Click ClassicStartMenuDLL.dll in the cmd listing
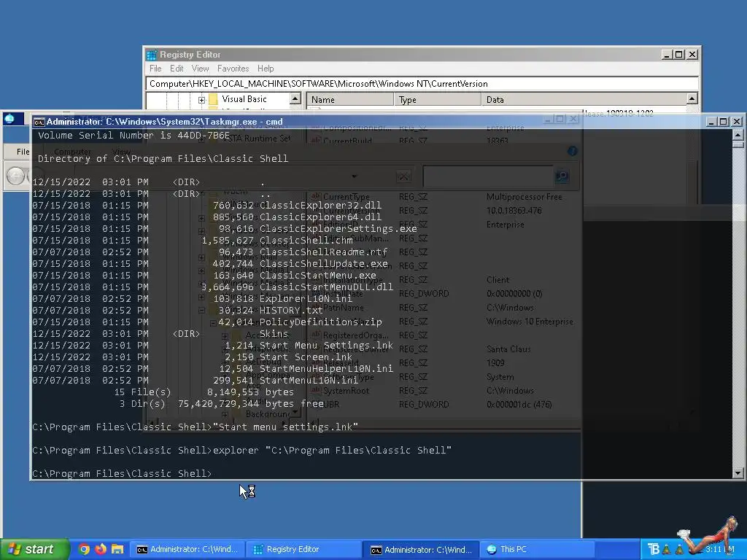The height and width of the screenshot is (560, 747). pyautogui.click(x=326, y=287)
